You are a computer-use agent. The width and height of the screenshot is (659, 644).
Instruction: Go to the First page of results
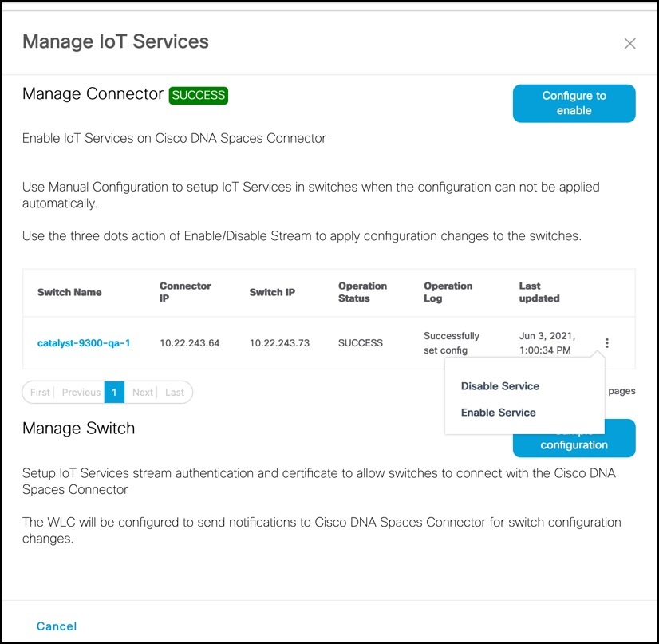pyautogui.click(x=39, y=392)
